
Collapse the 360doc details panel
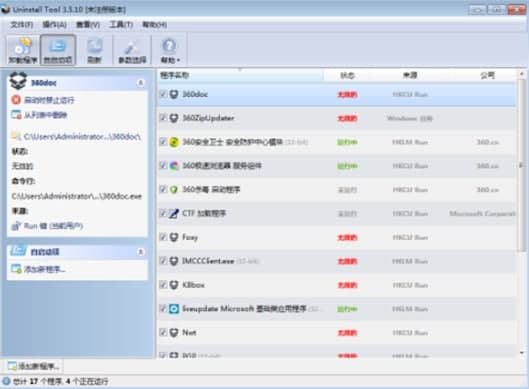[x=141, y=83]
